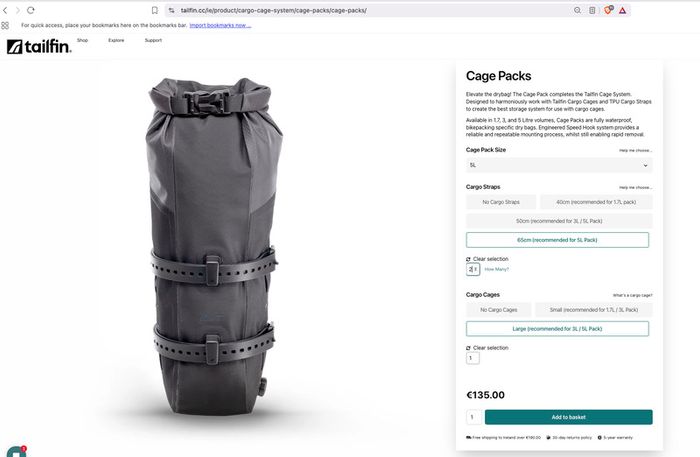Select Small cargo cage option
The width and height of the screenshot is (700, 457).
594,310
